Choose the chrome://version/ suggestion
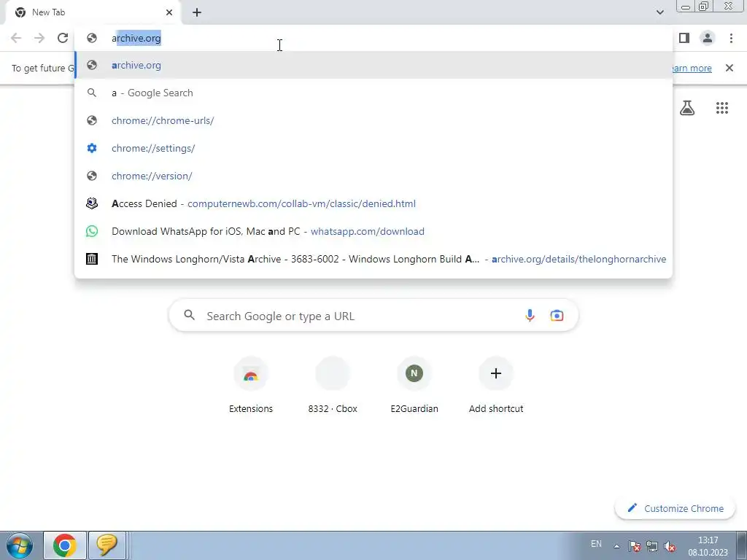747x560 pixels. (373, 176)
